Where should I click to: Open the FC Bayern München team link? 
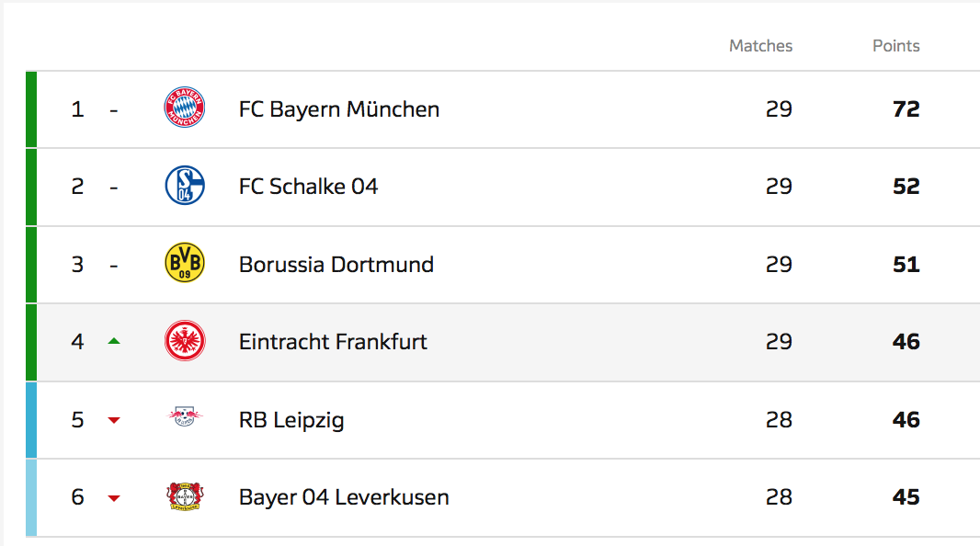[338, 109]
